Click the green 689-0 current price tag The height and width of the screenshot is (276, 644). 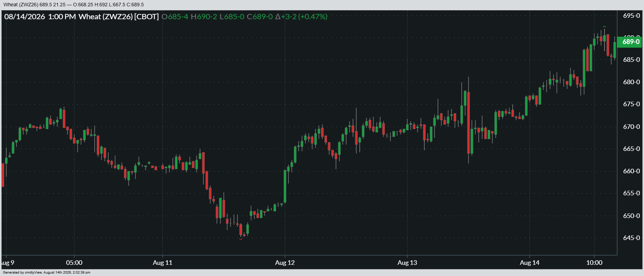tap(629, 42)
